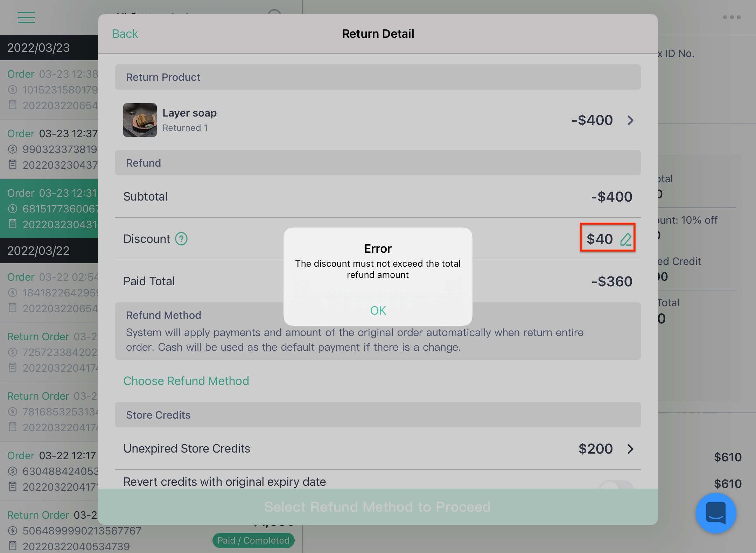Tap Select Refund Method to Proceed button

(378, 507)
